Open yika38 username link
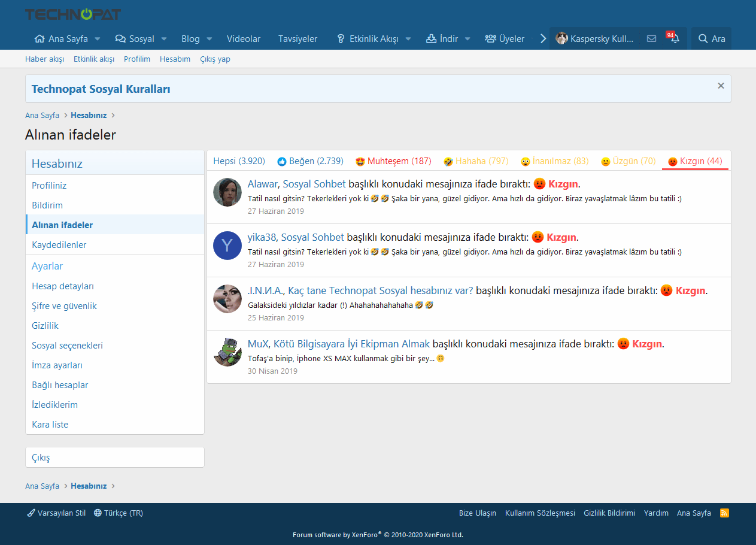 [262, 237]
